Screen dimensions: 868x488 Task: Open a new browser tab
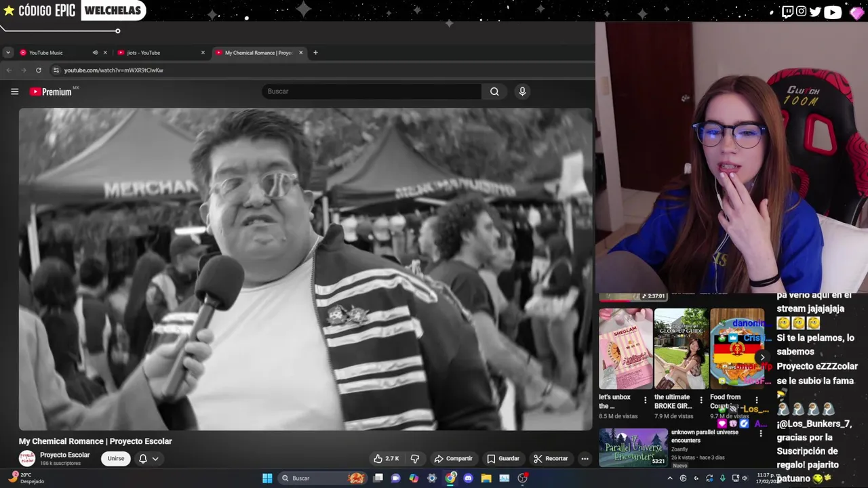315,52
